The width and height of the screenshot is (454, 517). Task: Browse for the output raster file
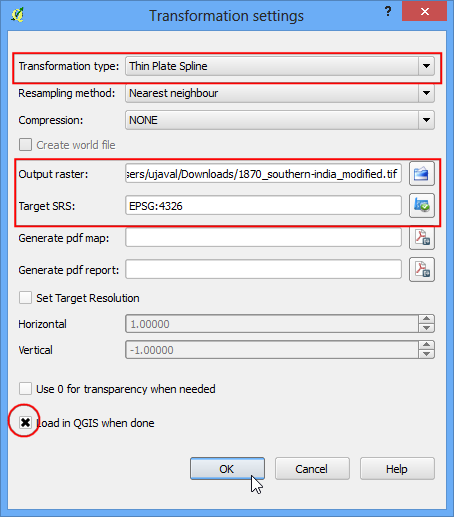tap(422, 174)
